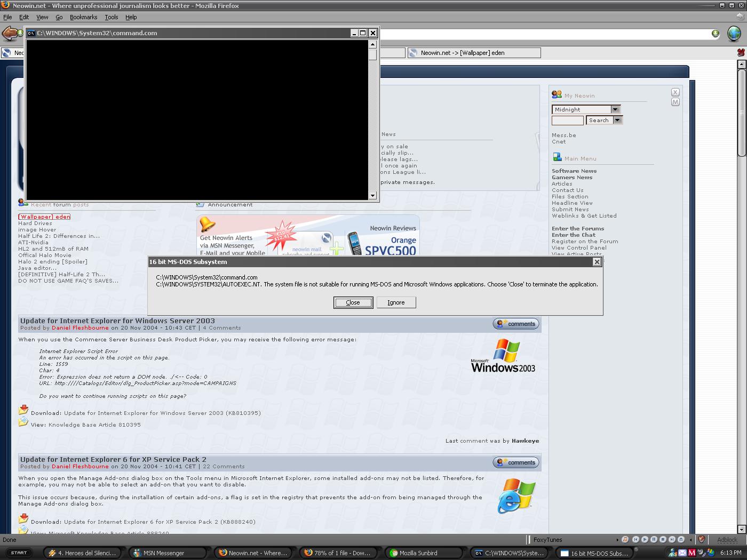747x560 pixels.
Task: Click scroll up arrow in command.com window
Action: click(372, 44)
